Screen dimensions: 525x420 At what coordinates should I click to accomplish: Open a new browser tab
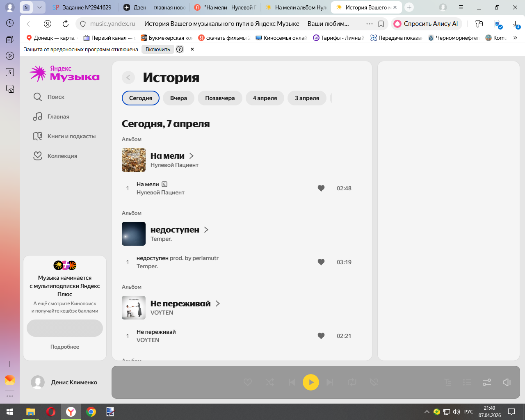tap(409, 7)
